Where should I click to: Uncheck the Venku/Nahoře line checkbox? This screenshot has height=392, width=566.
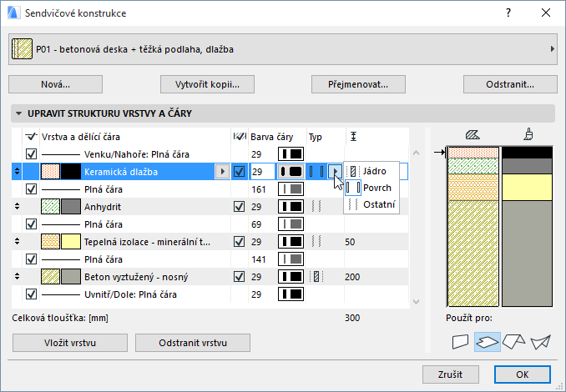pos(32,153)
